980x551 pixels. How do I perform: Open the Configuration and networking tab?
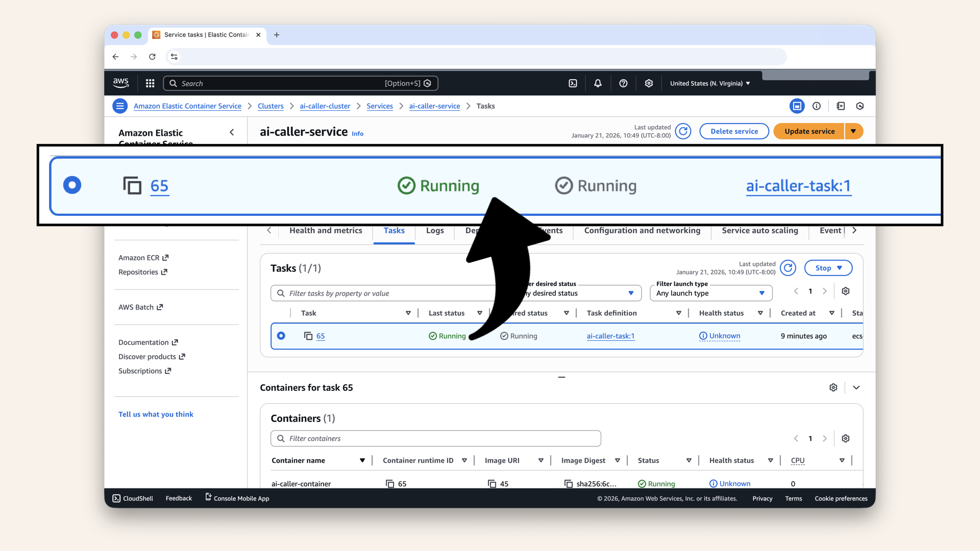[642, 231]
